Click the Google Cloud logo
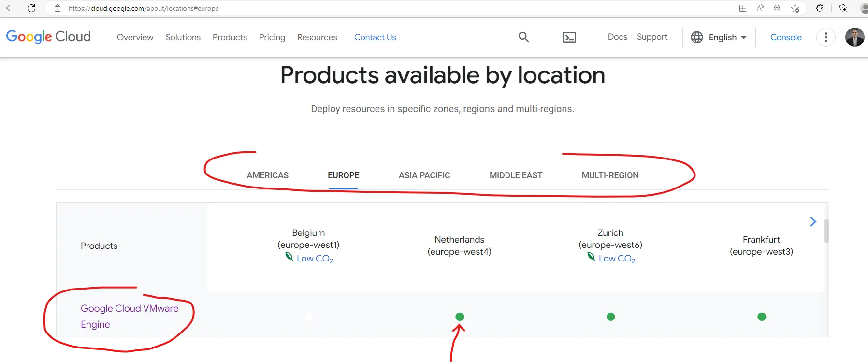Screen dimensions: 868x362 [x=48, y=37]
